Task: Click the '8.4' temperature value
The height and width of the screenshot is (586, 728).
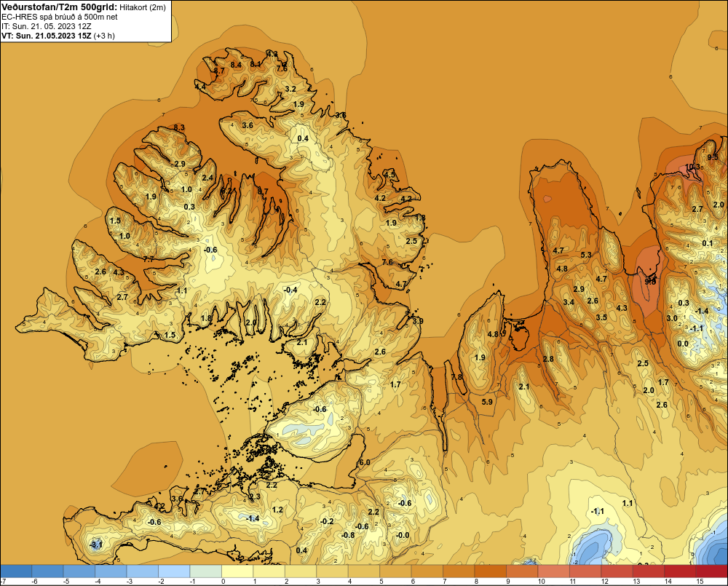Action: (236, 65)
